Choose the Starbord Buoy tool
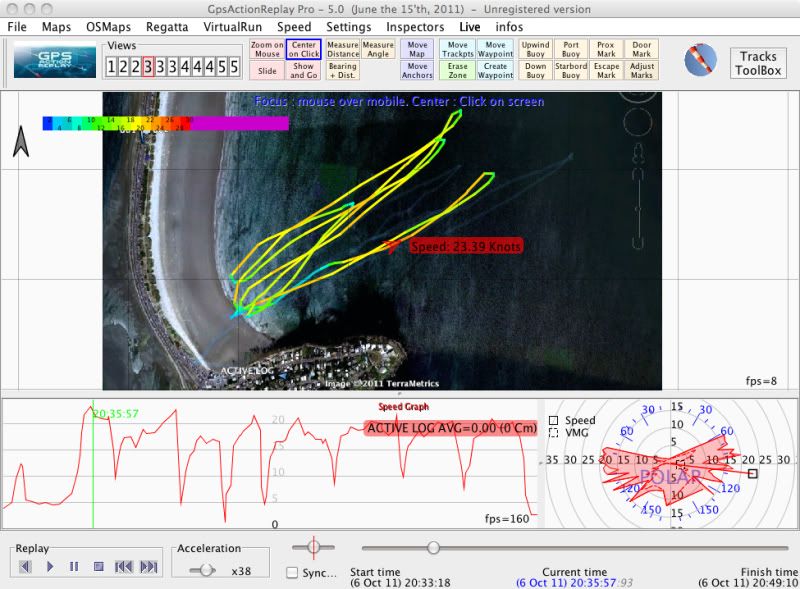 coord(571,71)
